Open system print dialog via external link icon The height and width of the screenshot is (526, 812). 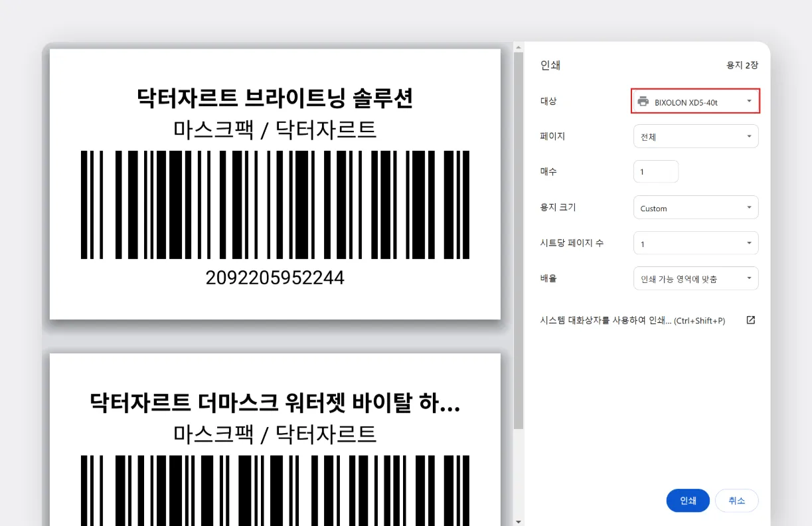[x=750, y=320]
